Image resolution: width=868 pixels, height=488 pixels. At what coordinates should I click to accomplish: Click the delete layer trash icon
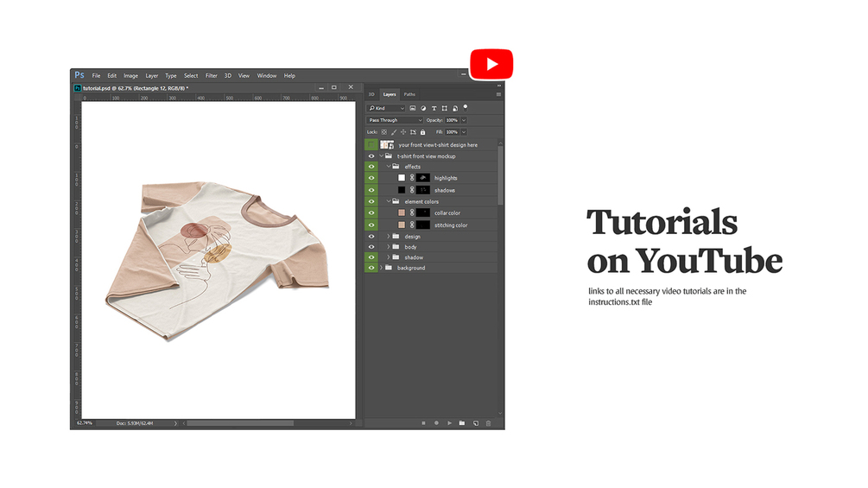click(488, 423)
